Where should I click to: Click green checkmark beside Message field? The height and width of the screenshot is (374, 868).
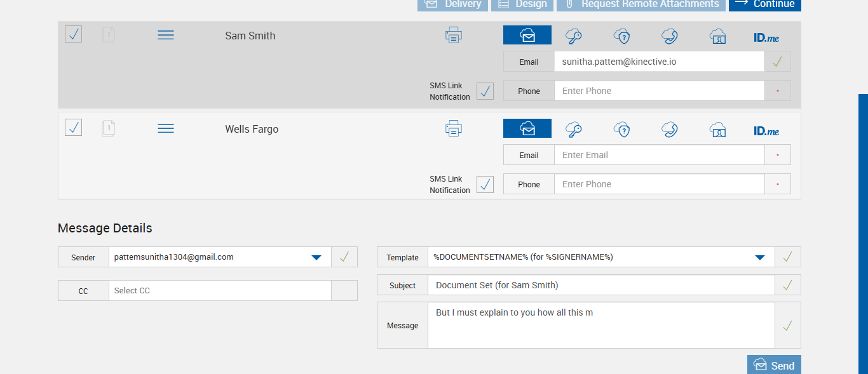pyautogui.click(x=788, y=325)
